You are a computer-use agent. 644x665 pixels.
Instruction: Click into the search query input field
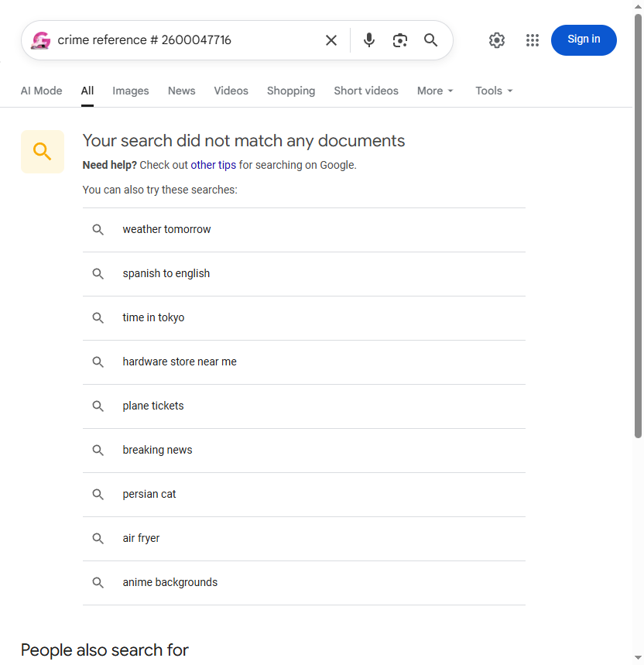coord(187,40)
